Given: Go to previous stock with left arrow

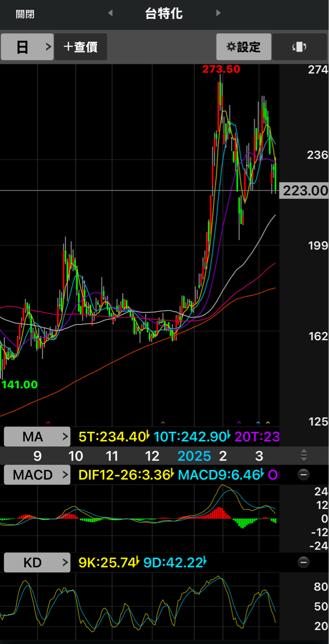Looking at the screenshot, I should click(x=110, y=13).
